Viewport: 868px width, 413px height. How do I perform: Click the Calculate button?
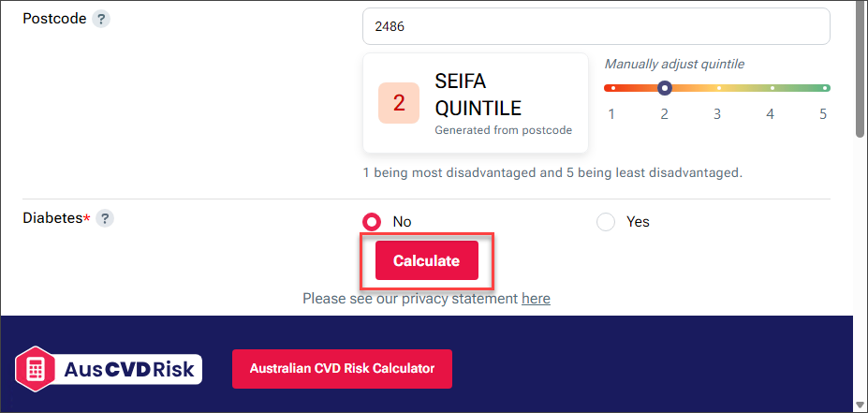[426, 260]
